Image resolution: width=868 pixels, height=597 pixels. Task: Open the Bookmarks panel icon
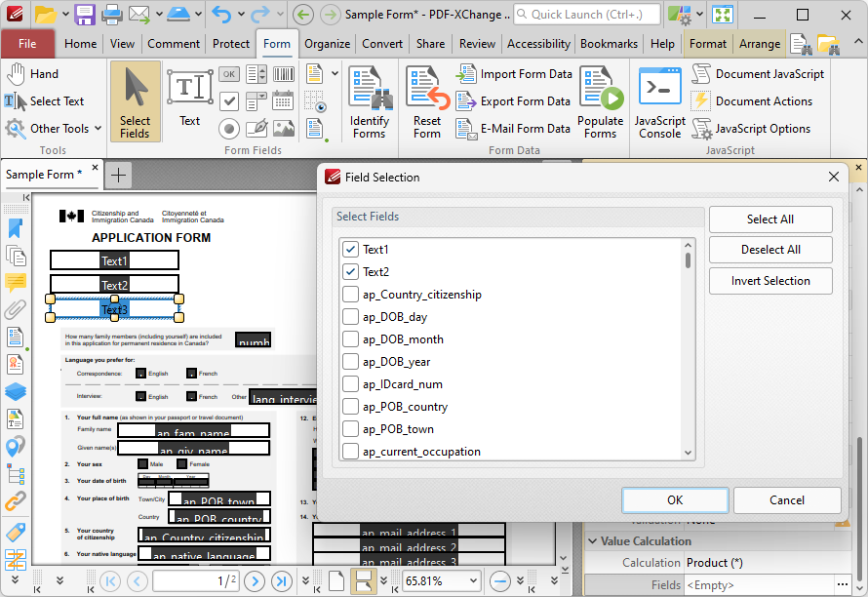point(15,227)
